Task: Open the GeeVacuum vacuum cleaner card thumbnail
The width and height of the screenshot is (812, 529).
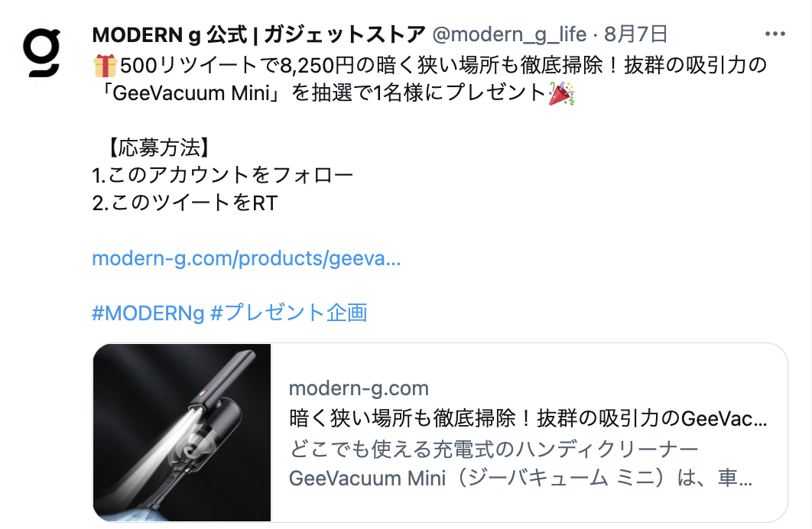Action: click(x=182, y=433)
